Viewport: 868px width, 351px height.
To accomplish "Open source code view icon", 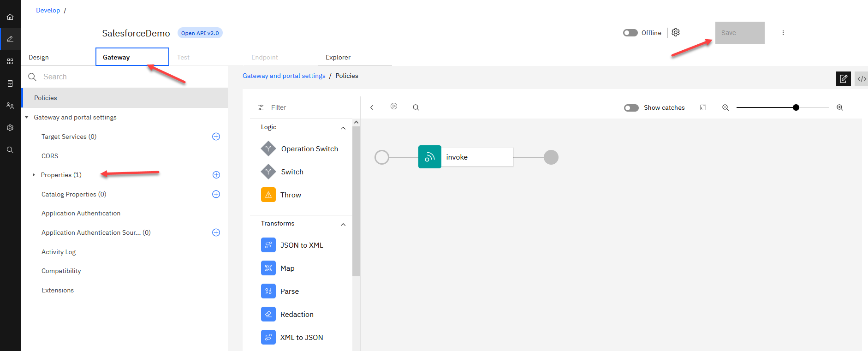I will 861,79.
